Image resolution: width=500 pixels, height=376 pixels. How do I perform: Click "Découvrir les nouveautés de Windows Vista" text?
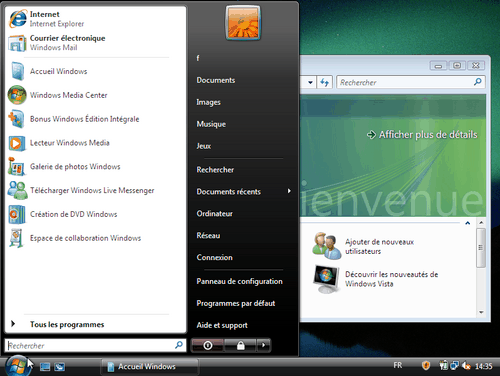click(391, 279)
